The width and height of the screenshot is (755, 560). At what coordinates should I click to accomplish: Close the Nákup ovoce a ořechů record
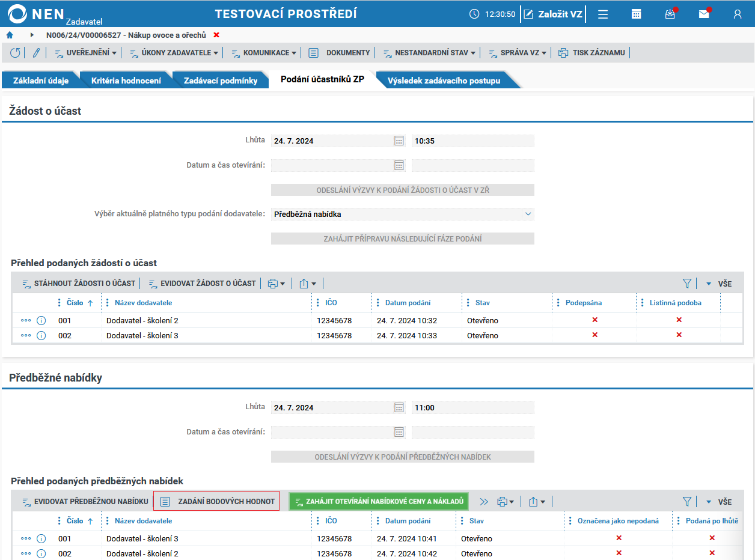click(x=216, y=35)
